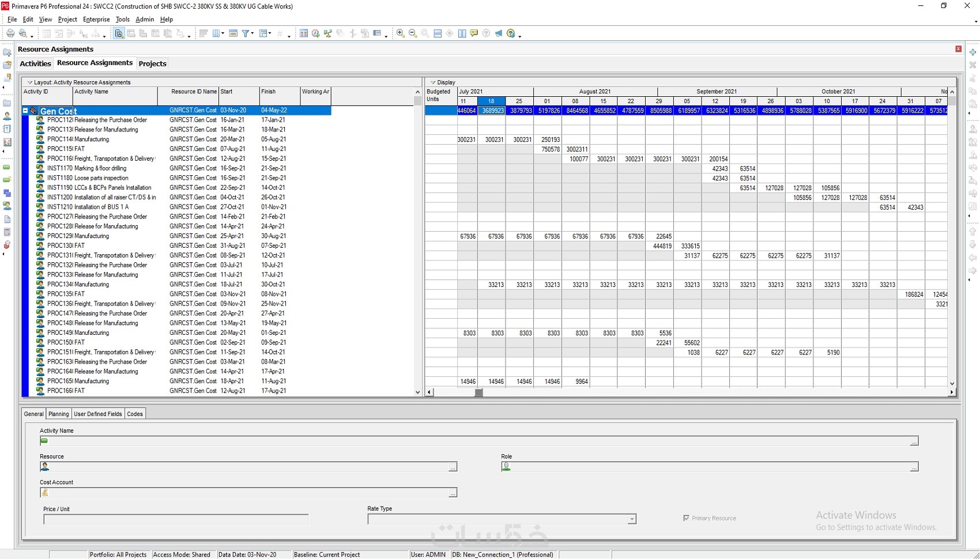Switch to the Projects tab
This screenshot has height=559, width=980.
tap(152, 63)
